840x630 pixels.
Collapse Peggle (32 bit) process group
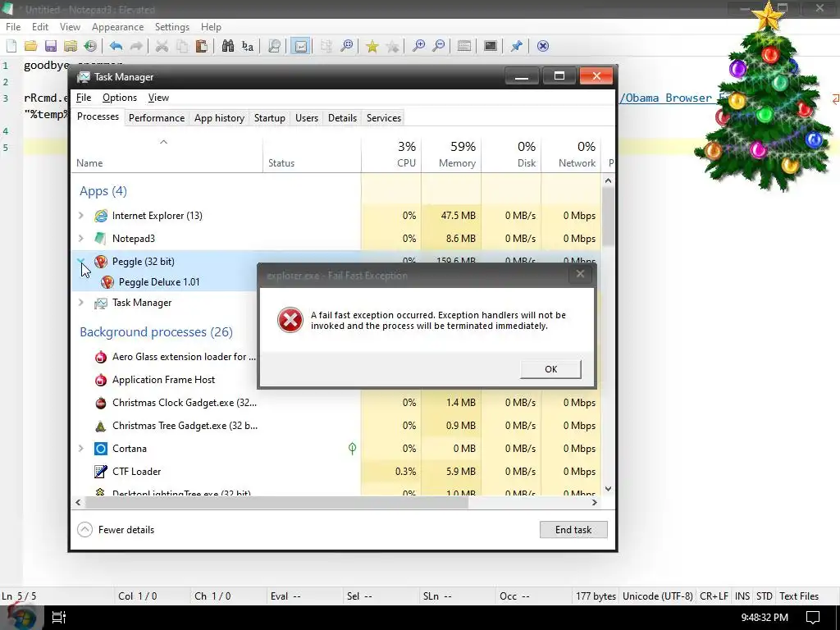[x=81, y=261]
